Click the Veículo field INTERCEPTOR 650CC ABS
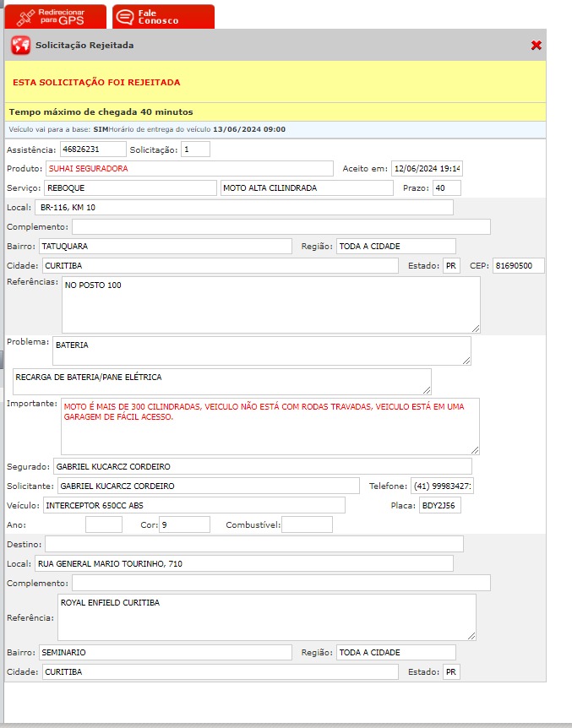This screenshot has width=572, height=728. click(x=194, y=506)
